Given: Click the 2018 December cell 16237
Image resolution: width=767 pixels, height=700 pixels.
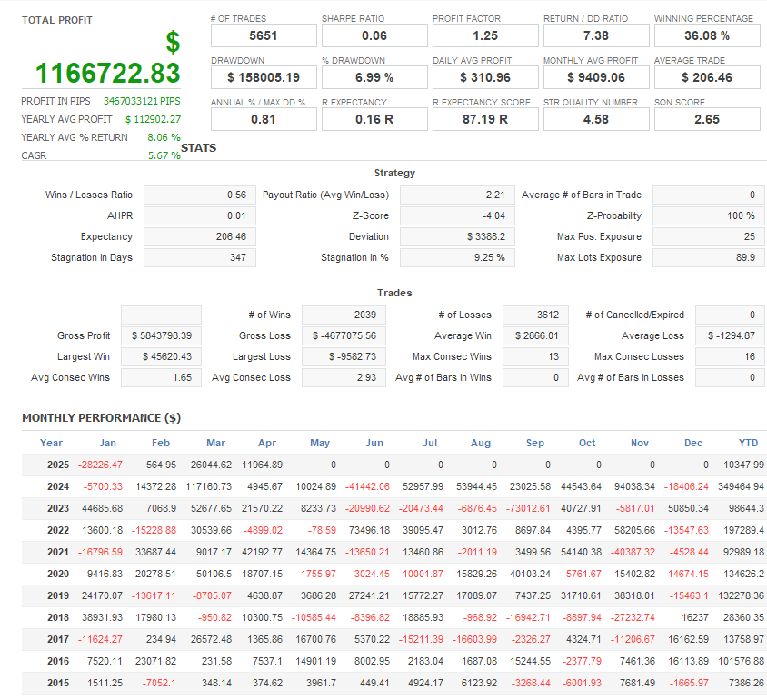Looking at the screenshot, I should point(695,618).
